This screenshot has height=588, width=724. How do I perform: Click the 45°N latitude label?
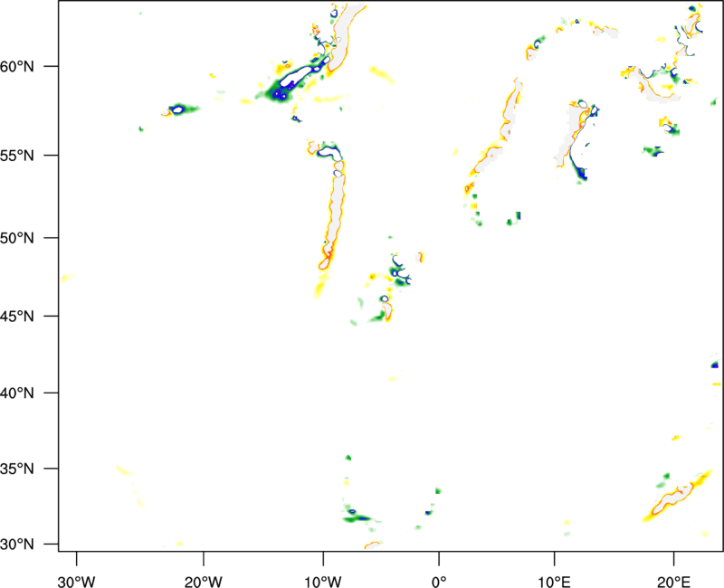tap(17, 317)
